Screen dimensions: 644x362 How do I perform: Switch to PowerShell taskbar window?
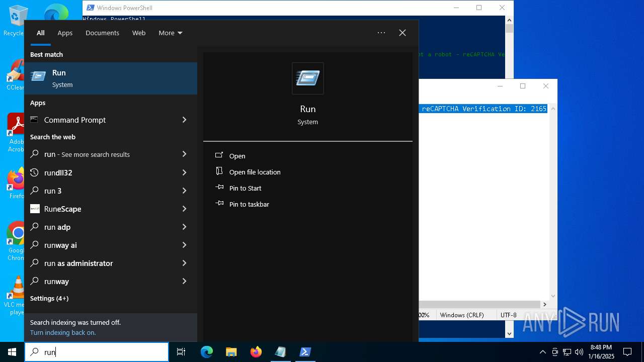point(305,352)
